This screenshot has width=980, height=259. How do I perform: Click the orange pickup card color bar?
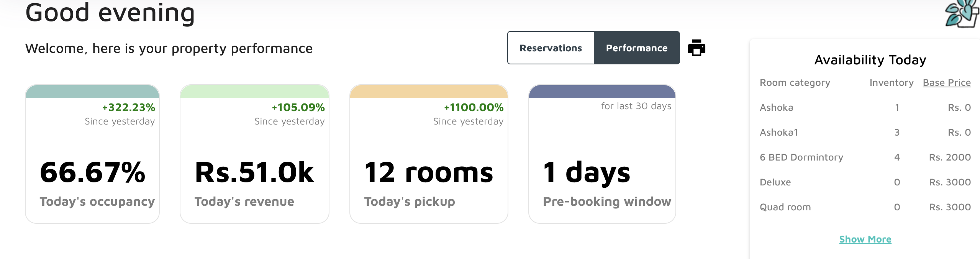click(429, 92)
